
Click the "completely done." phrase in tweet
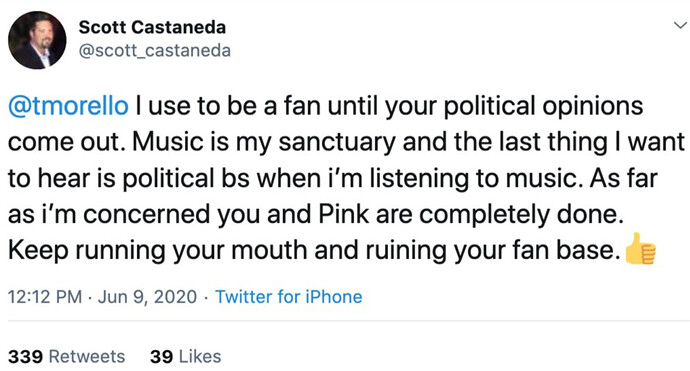pos(521,215)
